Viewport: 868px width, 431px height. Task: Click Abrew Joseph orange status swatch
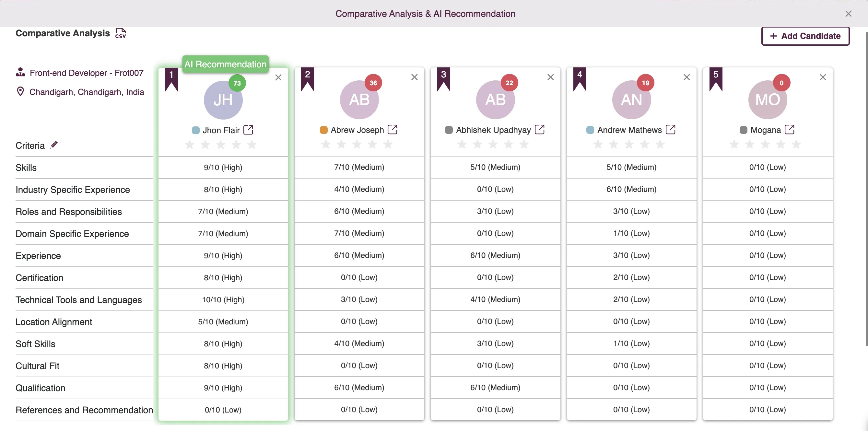(x=323, y=130)
